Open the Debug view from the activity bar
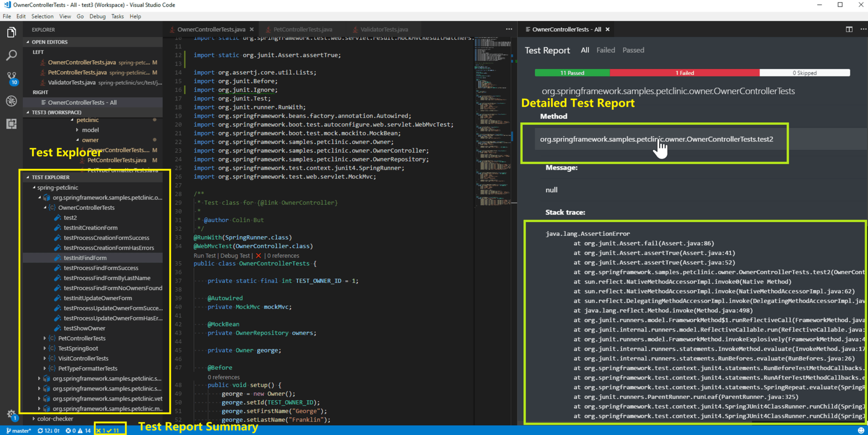868x435 pixels. coord(11,102)
